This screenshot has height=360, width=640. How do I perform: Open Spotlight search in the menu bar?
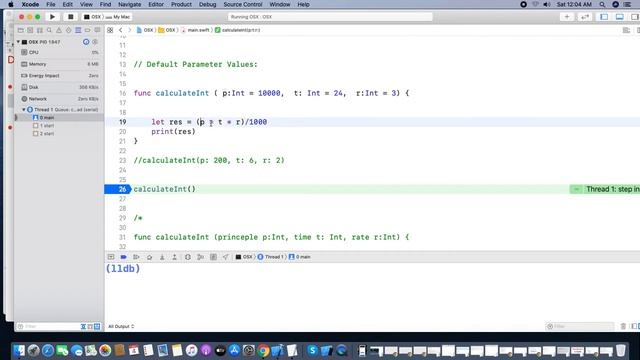[x=602, y=4]
